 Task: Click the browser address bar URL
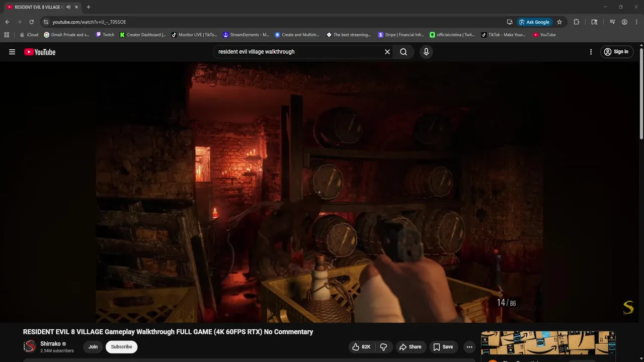(89, 22)
